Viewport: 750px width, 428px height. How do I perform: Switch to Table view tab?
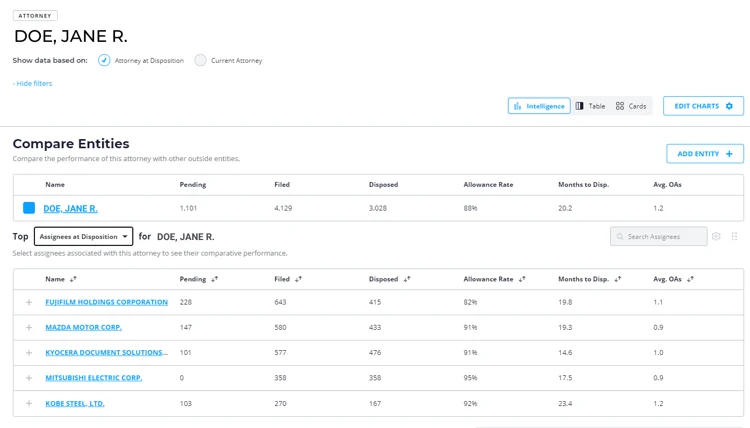590,106
